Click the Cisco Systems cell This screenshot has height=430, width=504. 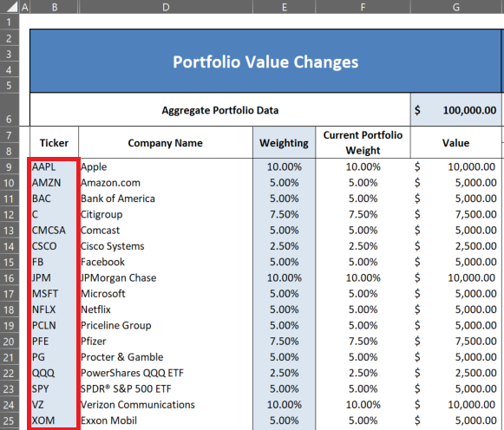tap(166, 246)
